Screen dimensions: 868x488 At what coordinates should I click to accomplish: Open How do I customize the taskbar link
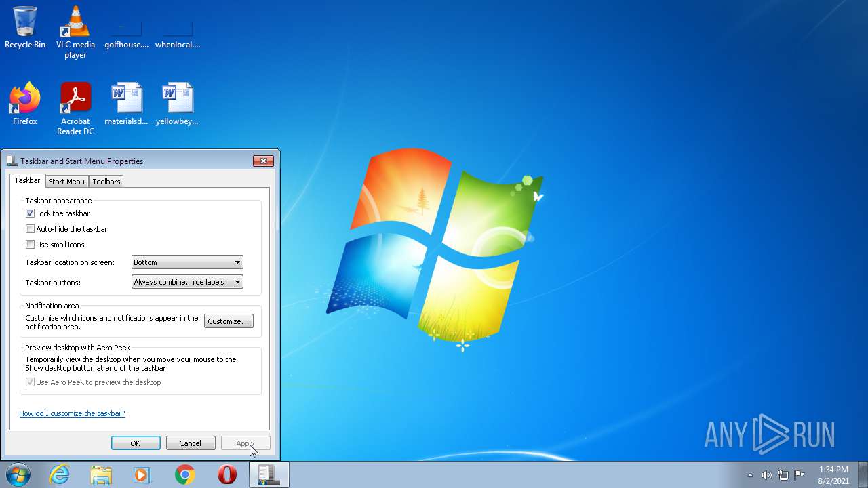[72, 413]
